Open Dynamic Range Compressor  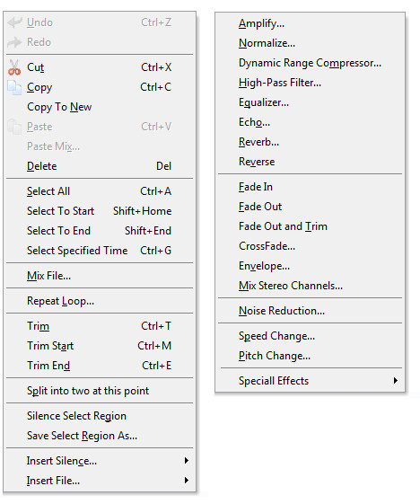(310, 63)
